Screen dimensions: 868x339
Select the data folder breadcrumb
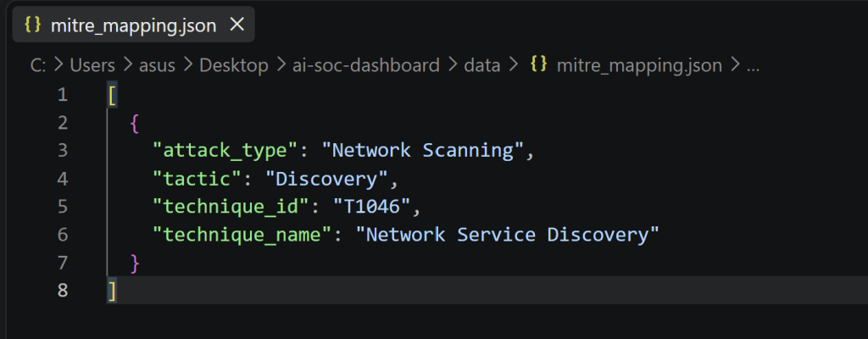click(x=482, y=65)
